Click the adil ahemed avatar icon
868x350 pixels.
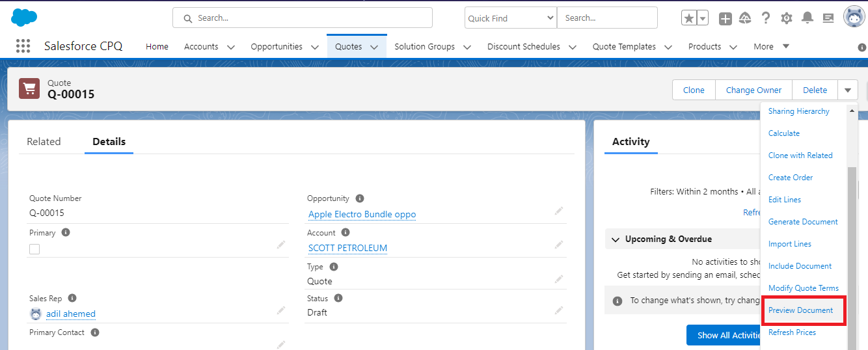[36, 314]
